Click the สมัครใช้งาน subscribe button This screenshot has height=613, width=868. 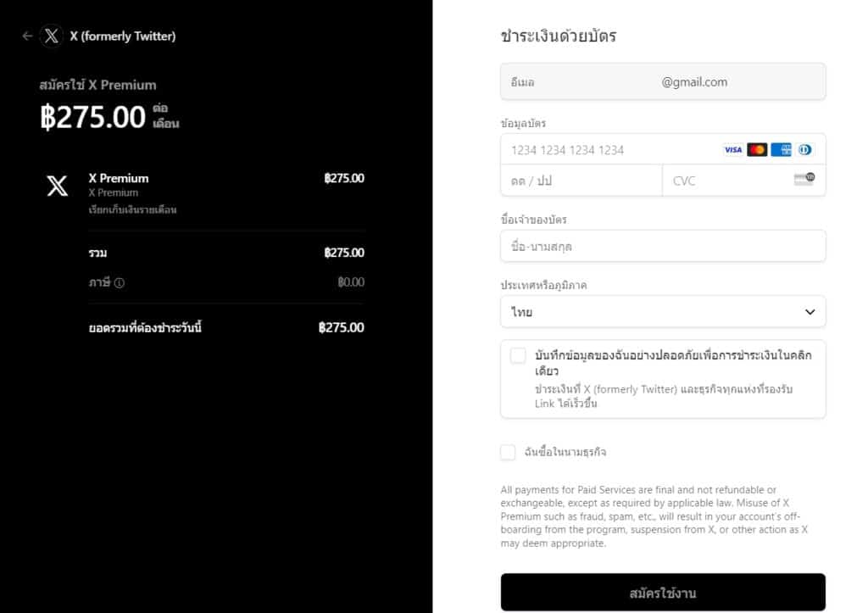click(x=663, y=593)
